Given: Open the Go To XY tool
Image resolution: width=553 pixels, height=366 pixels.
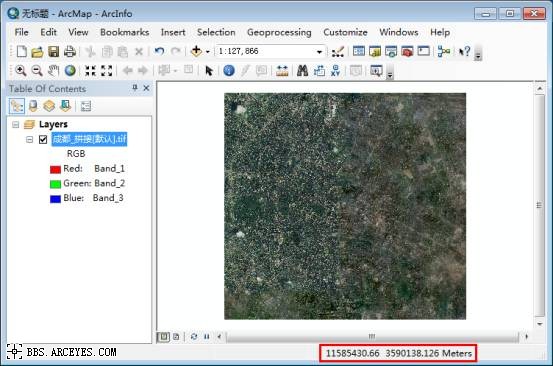Looking at the screenshot, I should [335, 71].
